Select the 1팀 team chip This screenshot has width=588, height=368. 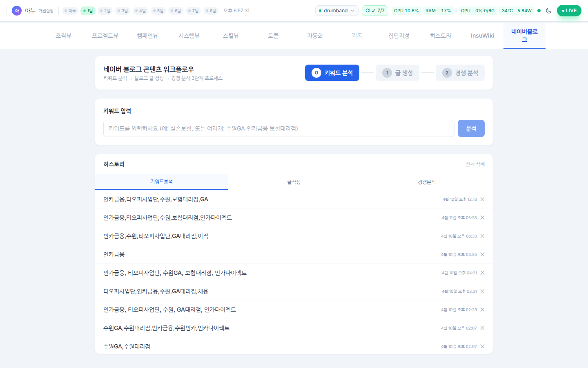(x=88, y=11)
